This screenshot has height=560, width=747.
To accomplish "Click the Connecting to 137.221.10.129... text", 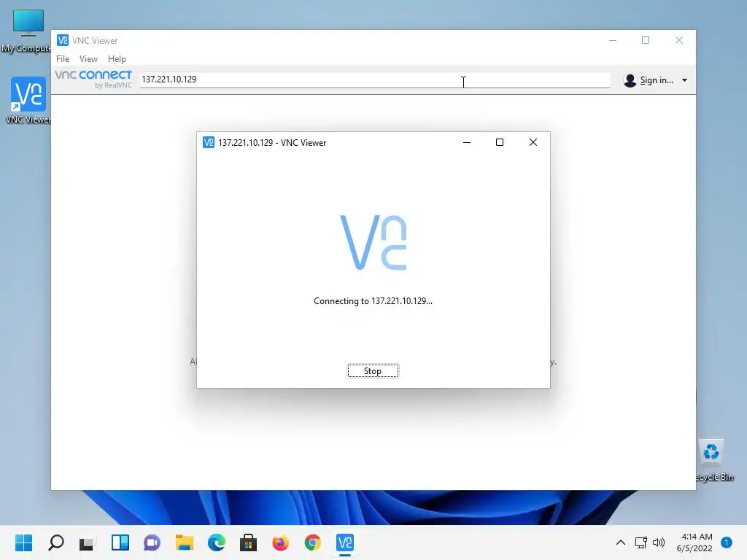I will (x=373, y=301).
